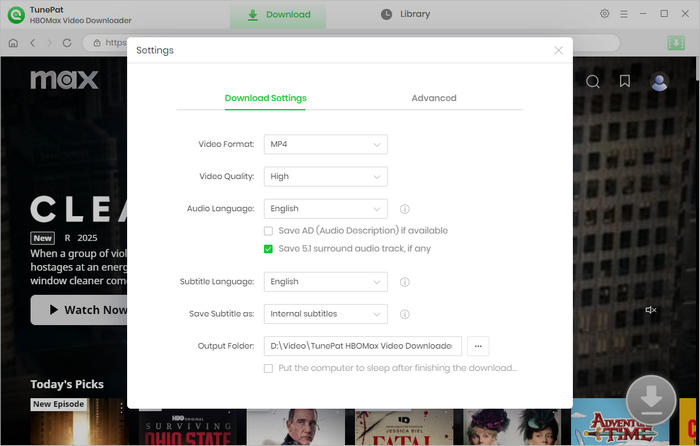Go to browser home page icon
700x446 pixels.
click(x=13, y=43)
